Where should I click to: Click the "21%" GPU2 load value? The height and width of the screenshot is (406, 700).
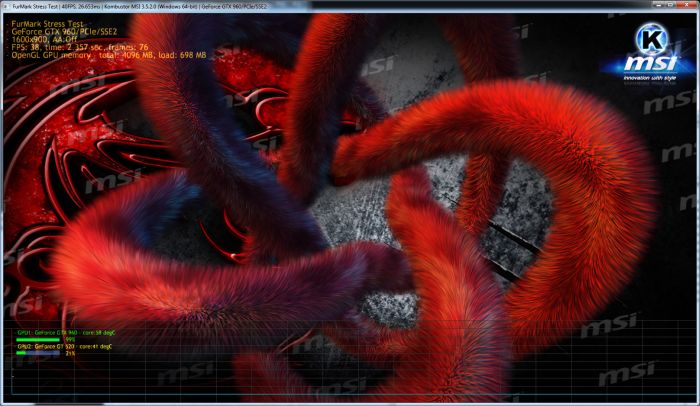coord(70,353)
